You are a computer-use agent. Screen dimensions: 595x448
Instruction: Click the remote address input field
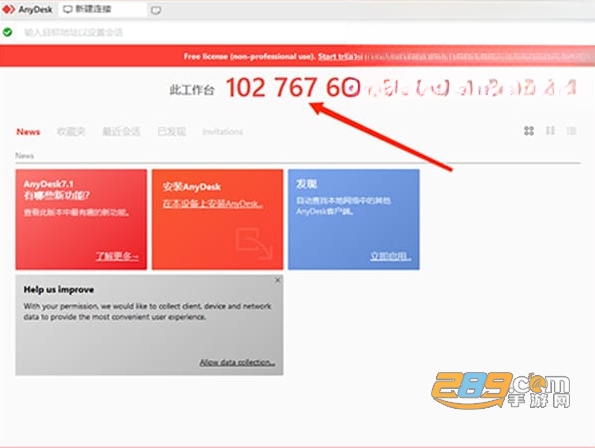(296, 32)
